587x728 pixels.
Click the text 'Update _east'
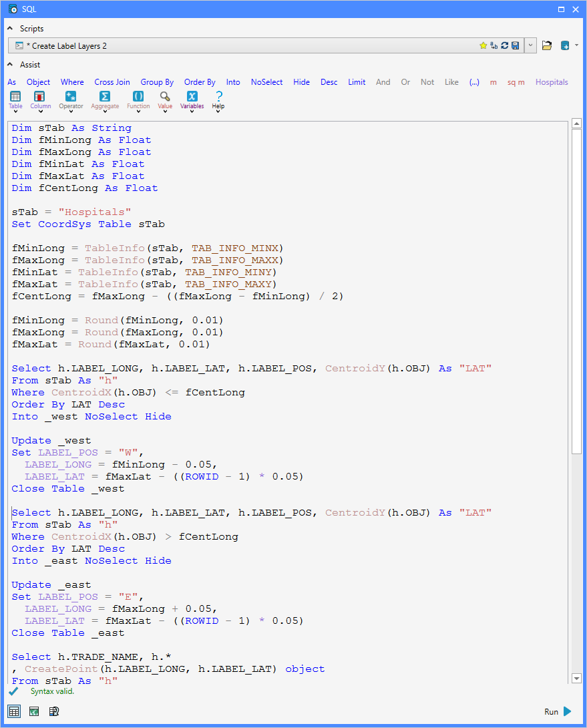tap(51, 585)
